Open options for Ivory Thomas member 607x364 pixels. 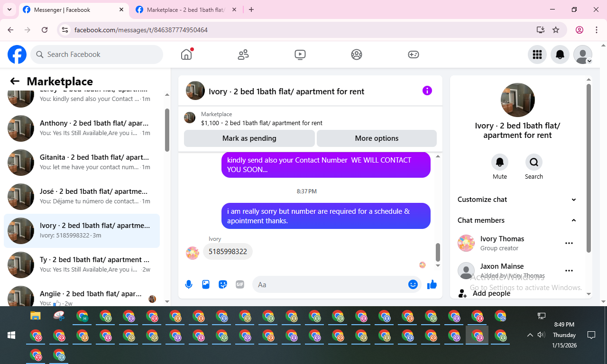click(569, 243)
